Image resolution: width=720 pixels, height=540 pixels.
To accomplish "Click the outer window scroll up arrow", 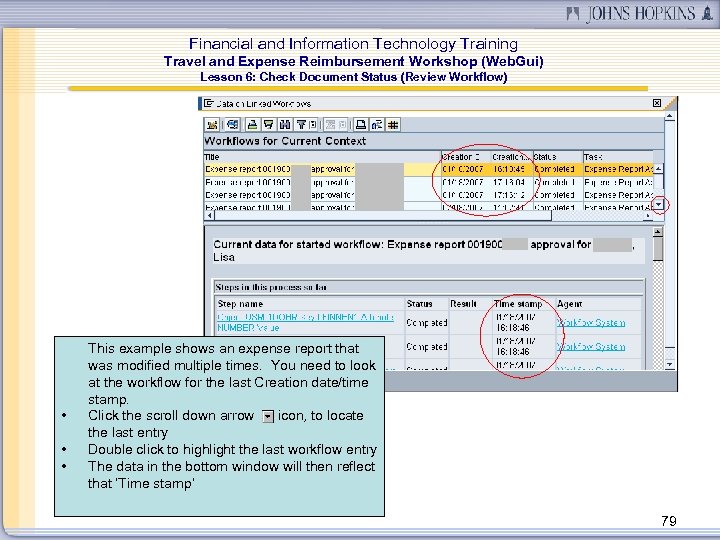I will [x=669, y=116].
